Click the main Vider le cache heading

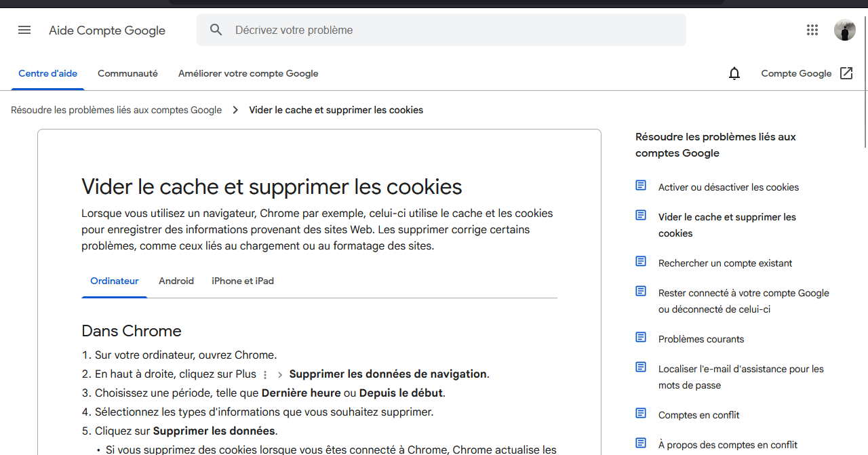coord(272,186)
